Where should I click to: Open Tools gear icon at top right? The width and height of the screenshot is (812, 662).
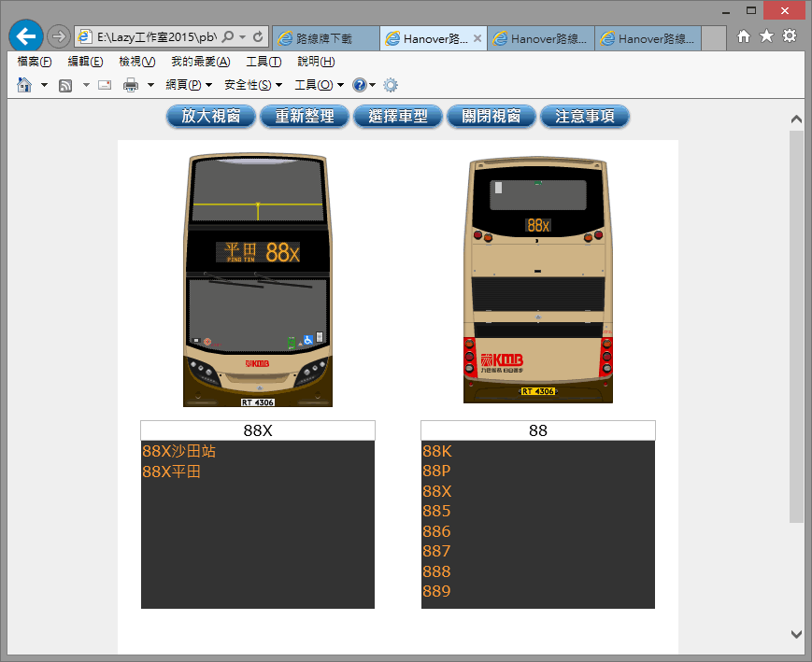[790, 36]
